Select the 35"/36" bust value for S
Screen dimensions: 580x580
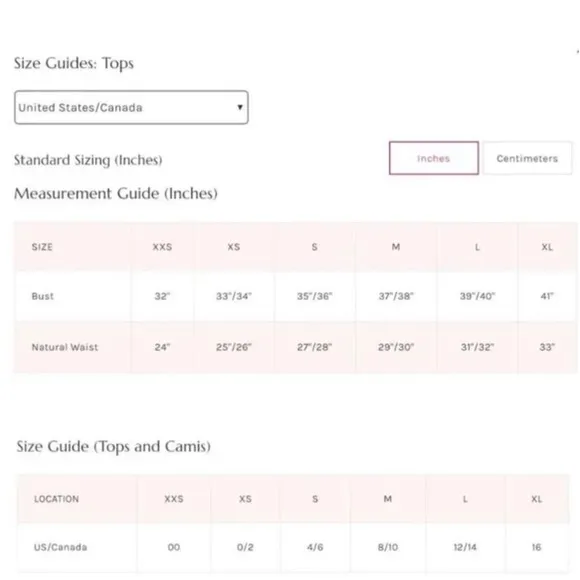pos(314,296)
